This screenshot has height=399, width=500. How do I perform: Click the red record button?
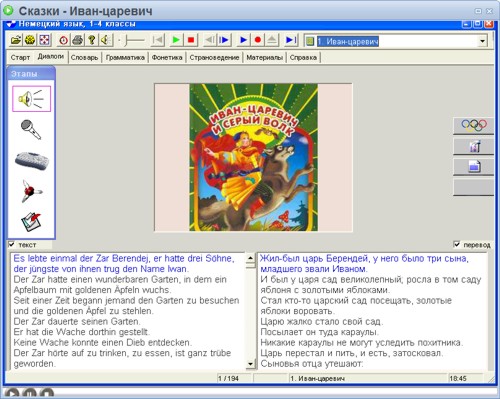pyautogui.click(x=258, y=40)
